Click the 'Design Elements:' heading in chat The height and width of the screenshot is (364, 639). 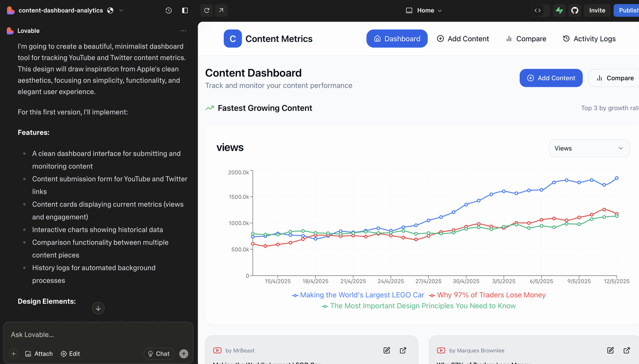(x=47, y=301)
